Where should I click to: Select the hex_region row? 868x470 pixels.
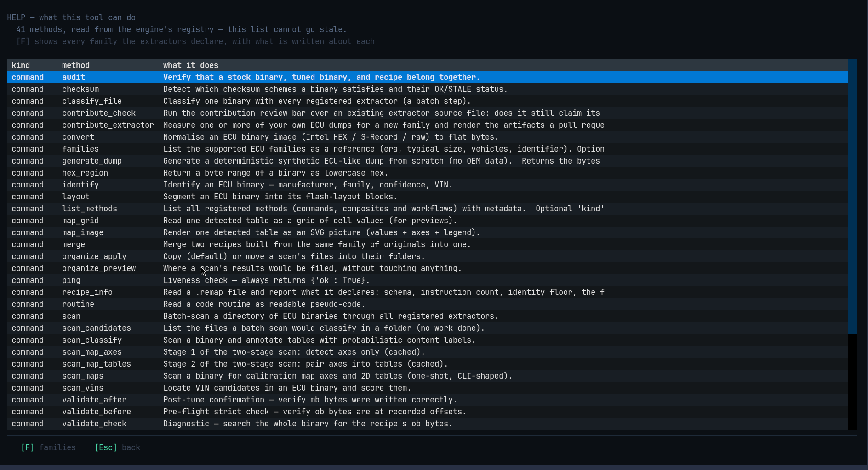coord(428,173)
